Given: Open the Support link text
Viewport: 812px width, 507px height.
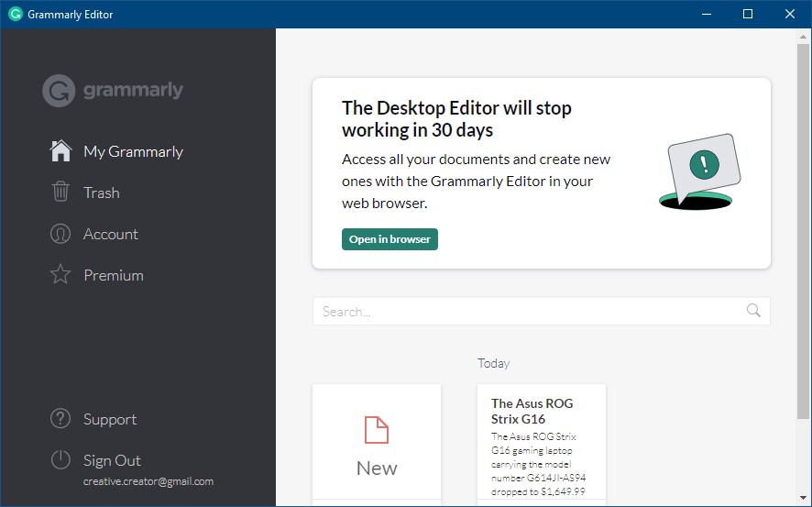Looking at the screenshot, I should pos(110,419).
